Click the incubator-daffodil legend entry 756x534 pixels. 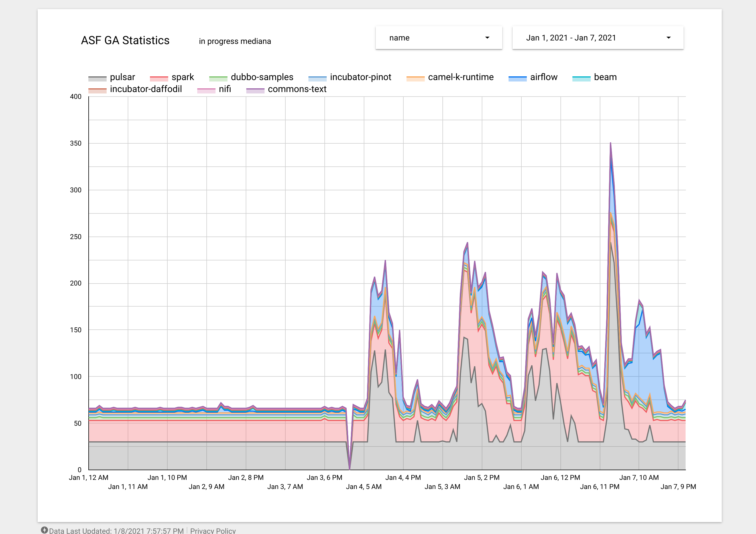coord(146,89)
